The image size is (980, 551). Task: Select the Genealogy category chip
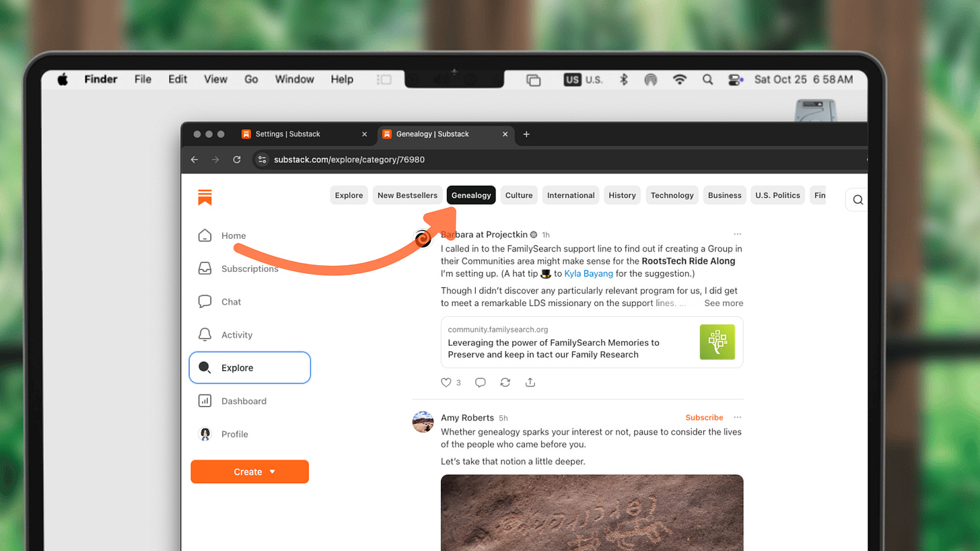(x=471, y=195)
